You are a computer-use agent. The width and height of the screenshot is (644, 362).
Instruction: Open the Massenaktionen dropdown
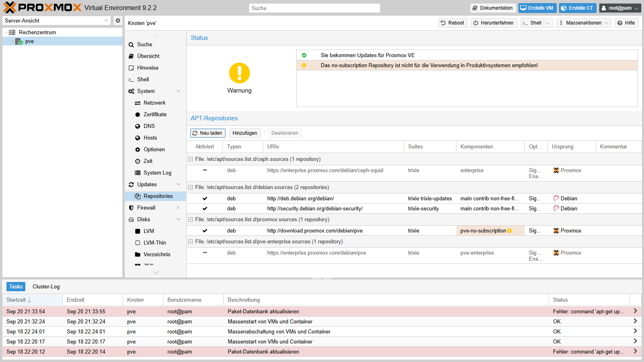tap(584, 23)
